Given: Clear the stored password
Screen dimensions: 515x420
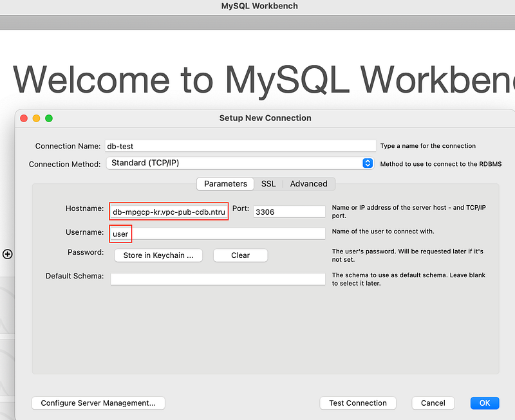Looking at the screenshot, I should (240, 255).
